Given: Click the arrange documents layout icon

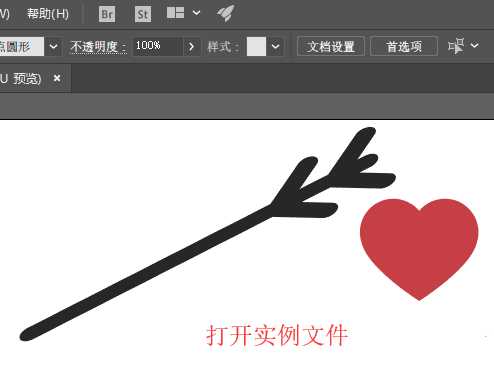Looking at the screenshot, I should (175, 13).
